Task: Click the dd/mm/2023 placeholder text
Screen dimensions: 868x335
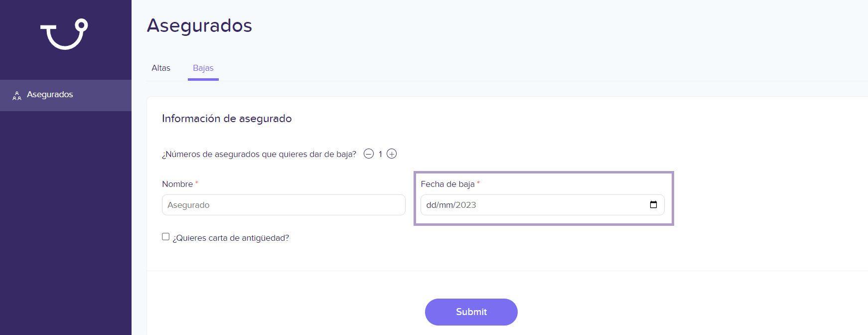Action: 451,205
